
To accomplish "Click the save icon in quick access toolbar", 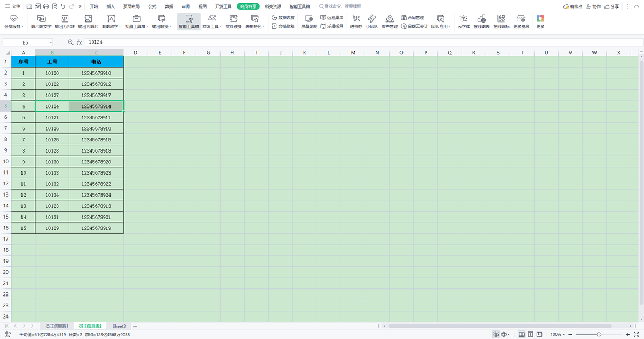I will [x=29, y=6].
